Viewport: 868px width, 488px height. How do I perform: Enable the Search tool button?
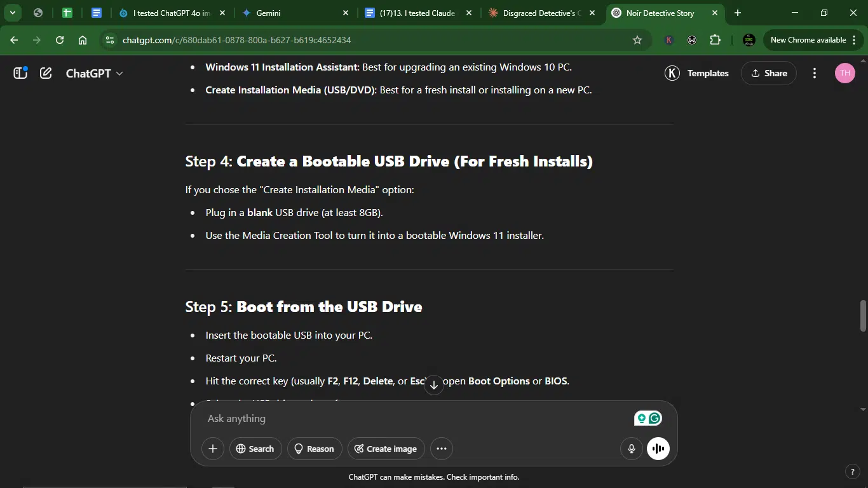255,449
